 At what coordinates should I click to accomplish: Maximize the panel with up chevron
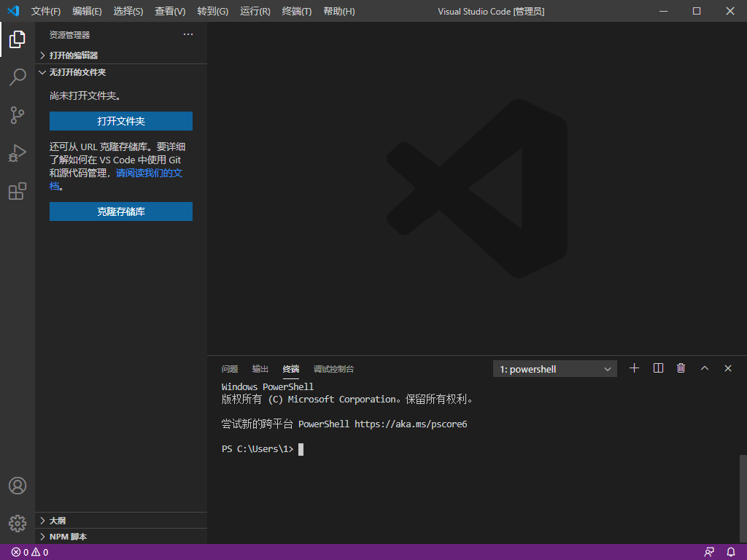tap(705, 368)
